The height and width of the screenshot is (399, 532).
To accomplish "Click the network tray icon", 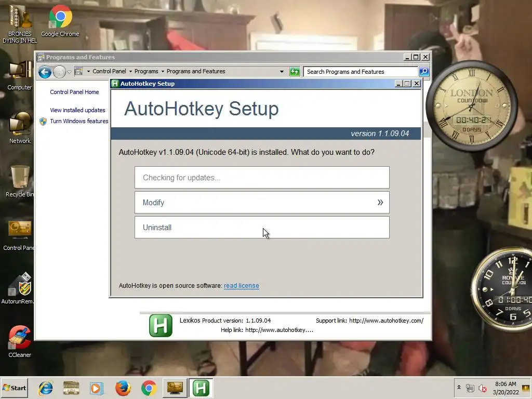I will tap(470, 388).
